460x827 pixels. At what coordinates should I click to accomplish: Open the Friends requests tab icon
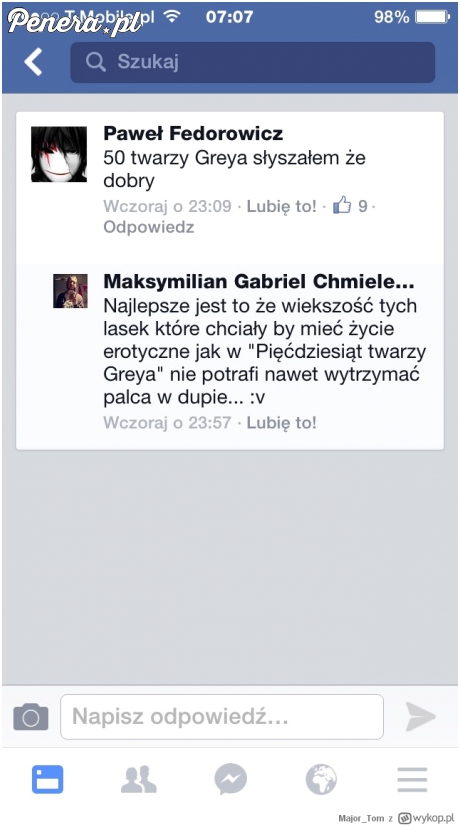click(139, 780)
